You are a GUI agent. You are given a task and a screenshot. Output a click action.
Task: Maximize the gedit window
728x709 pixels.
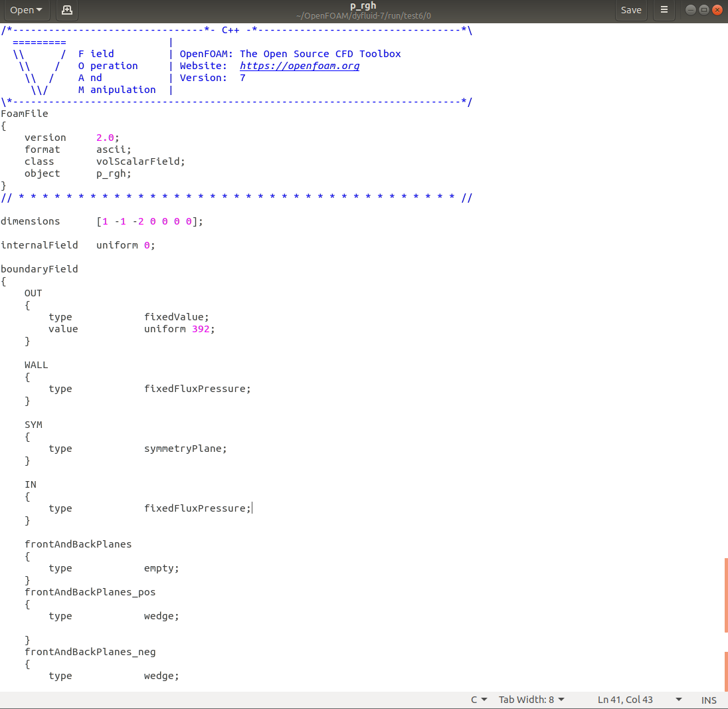click(x=704, y=10)
